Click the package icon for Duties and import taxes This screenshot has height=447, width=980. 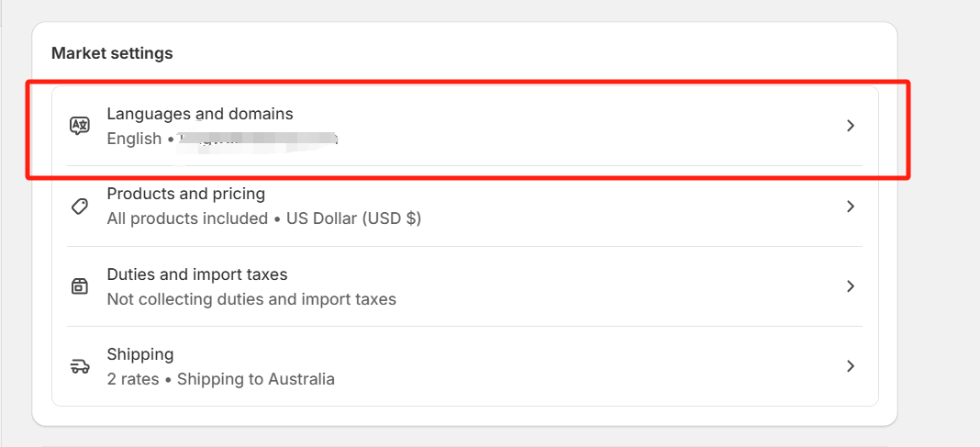(x=80, y=286)
